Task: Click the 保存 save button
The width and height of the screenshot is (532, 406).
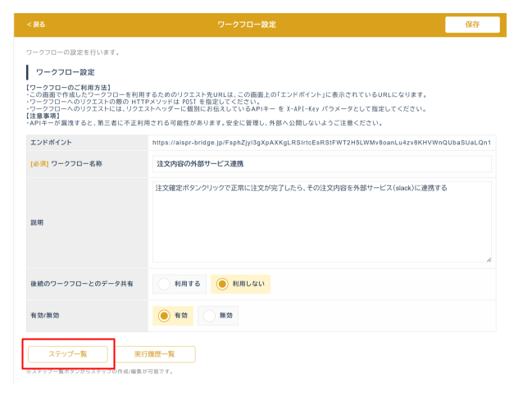Action: point(472,25)
